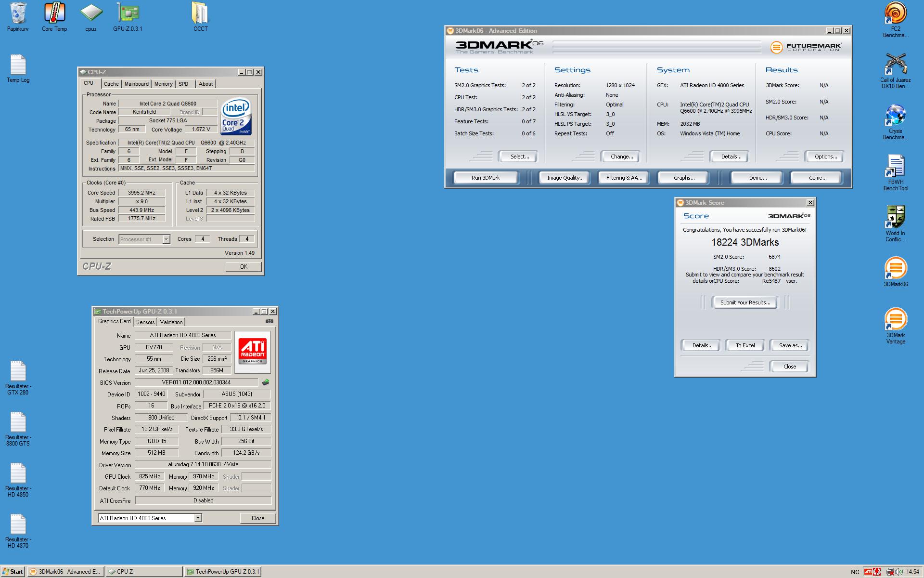Click the NO language indicator in taskbar

(x=855, y=572)
